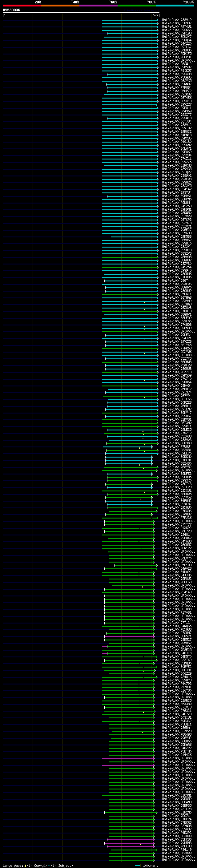Select label UniRef100_Q6KCN0

click(176, 199)
